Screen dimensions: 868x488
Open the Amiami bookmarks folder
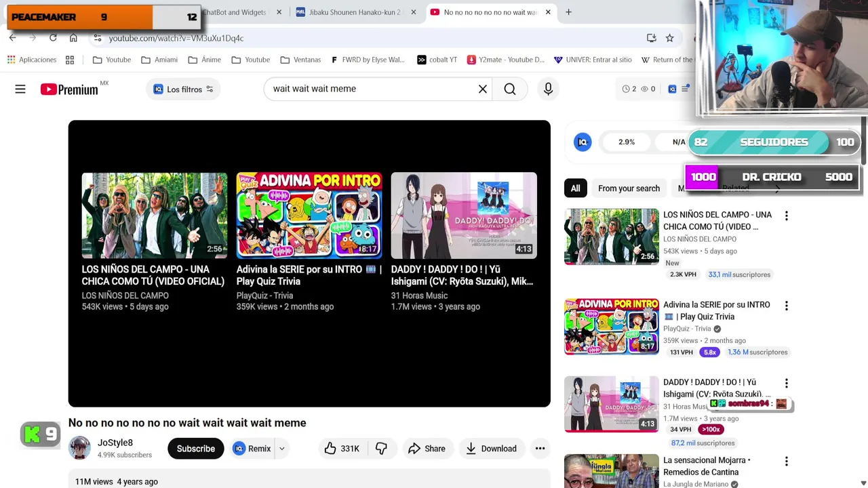tap(159, 60)
